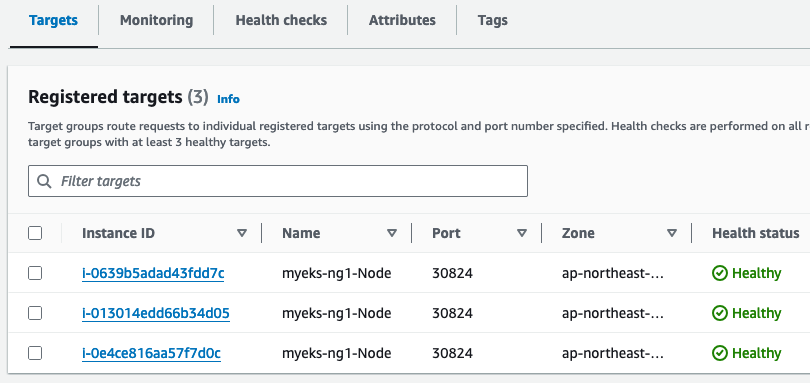Viewport: 810px width, 383px height.
Task: Click the Healthy check icon for i-013014edd66b34d05
Action: coord(720,313)
